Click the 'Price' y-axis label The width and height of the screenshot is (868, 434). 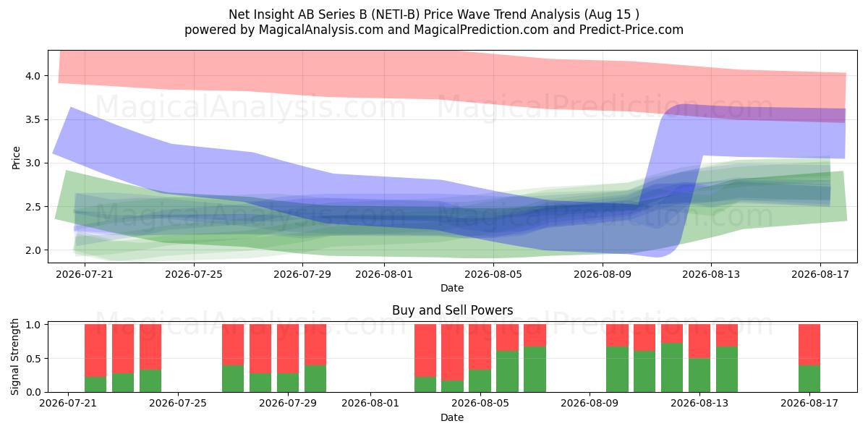(16, 157)
